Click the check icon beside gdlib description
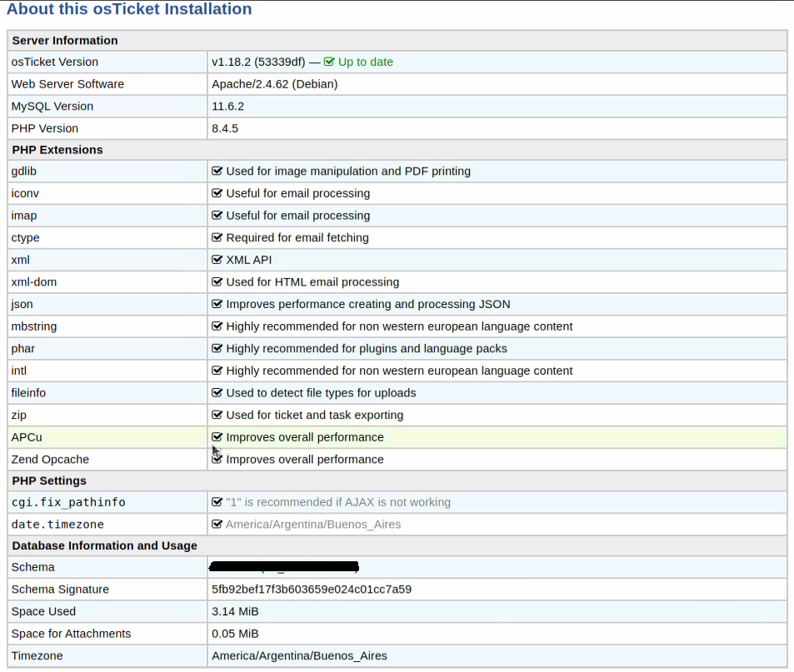The image size is (794, 672). pyautogui.click(x=217, y=171)
